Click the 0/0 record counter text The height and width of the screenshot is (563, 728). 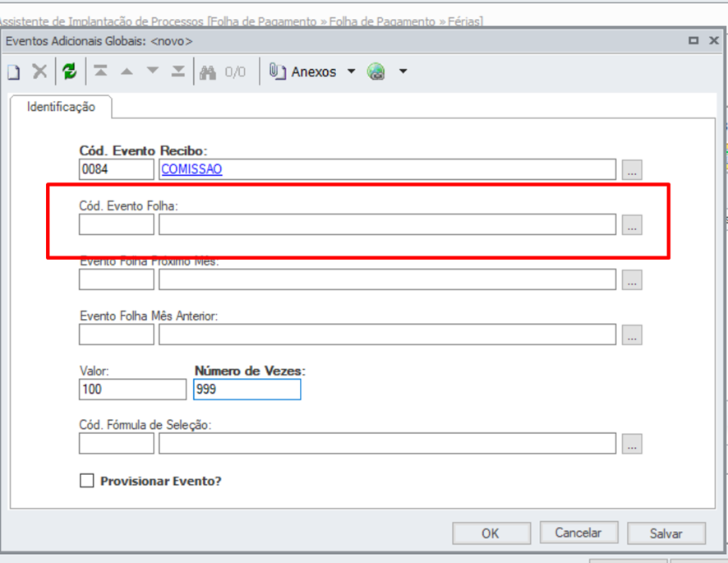pyautogui.click(x=235, y=72)
